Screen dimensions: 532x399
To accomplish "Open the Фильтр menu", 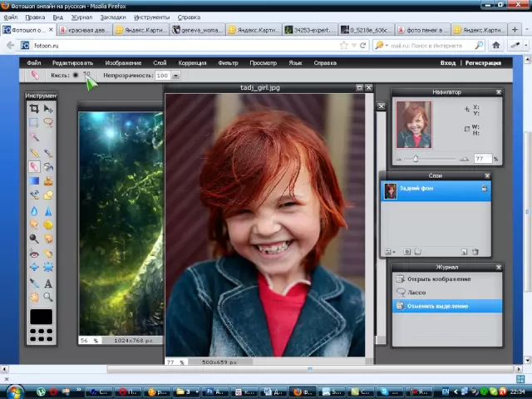I will pyautogui.click(x=228, y=62).
